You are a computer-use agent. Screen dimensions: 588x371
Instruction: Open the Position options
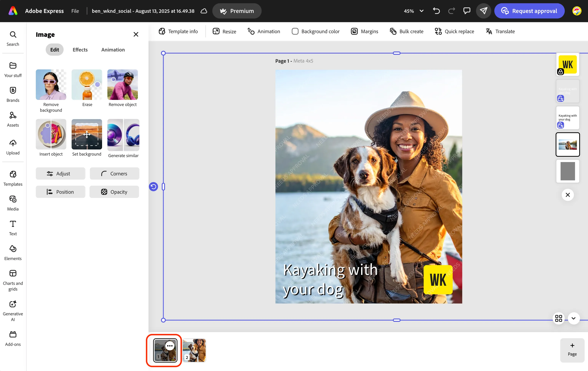[60, 192]
